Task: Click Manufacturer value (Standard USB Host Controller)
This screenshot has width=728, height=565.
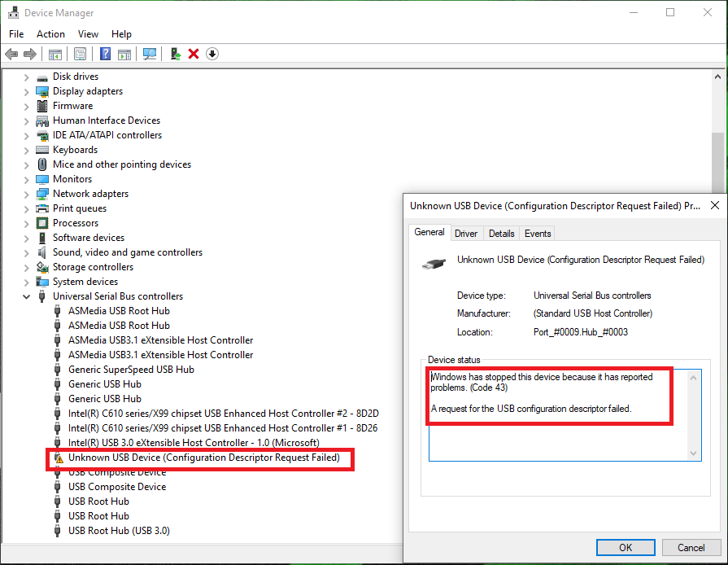Action: point(593,313)
